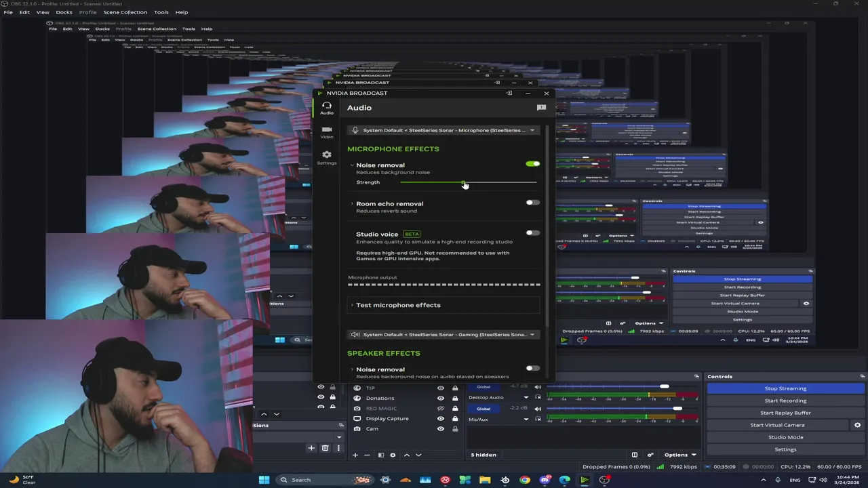Float the Controls dock via its title icon
Image resolution: width=868 pixels, height=488 pixels.
coord(862,376)
